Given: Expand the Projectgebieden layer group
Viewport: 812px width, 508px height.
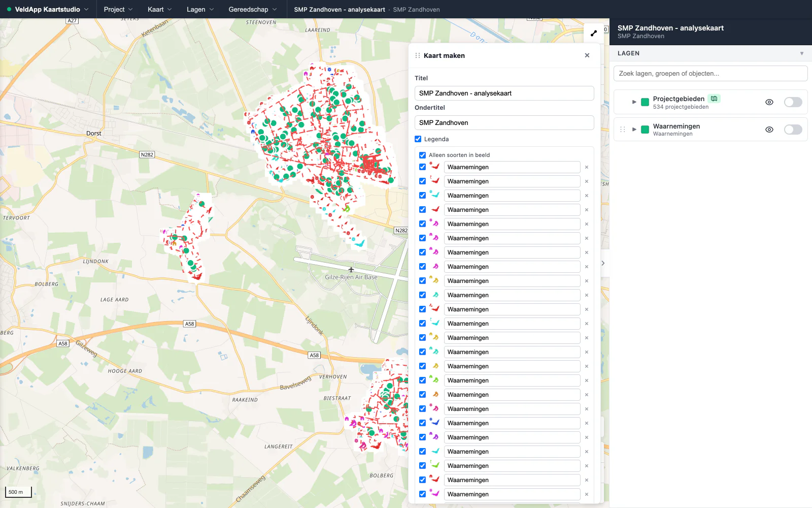Looking at the screenshot, I should [634, 102].
